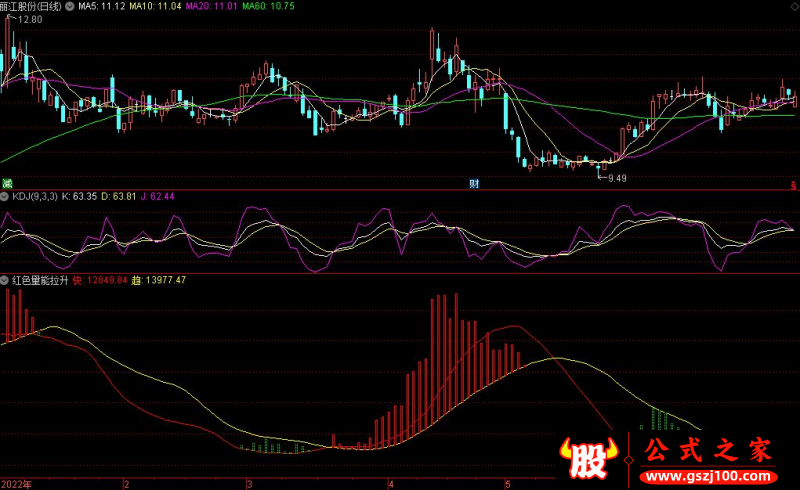Click the 12.80 high price annotation
Screen dimensions: 800x490
pyautogui.click(x=30, y=19)
